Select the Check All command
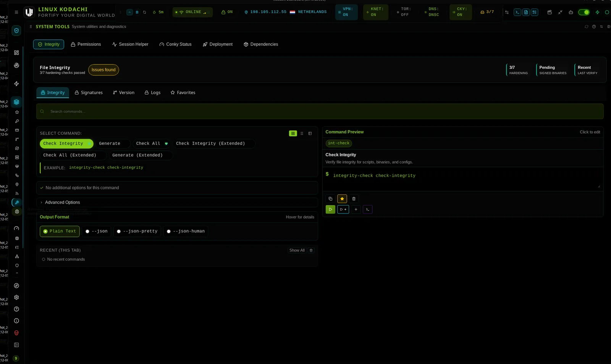This screenshot has width=611, height=364. coord(152,144)
